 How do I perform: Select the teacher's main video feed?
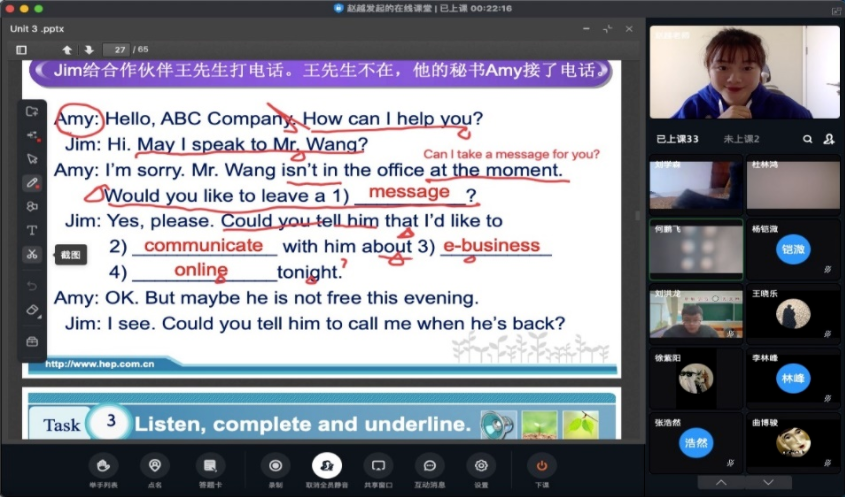[744, 72]
